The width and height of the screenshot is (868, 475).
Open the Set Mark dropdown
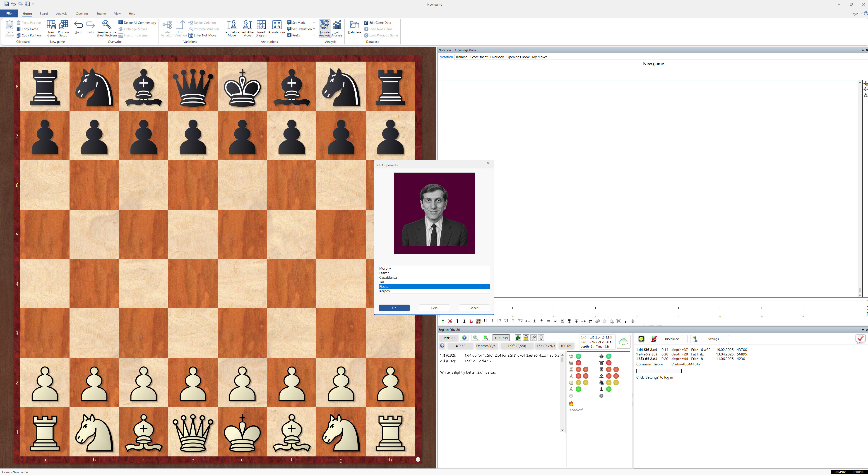[314, 22]
